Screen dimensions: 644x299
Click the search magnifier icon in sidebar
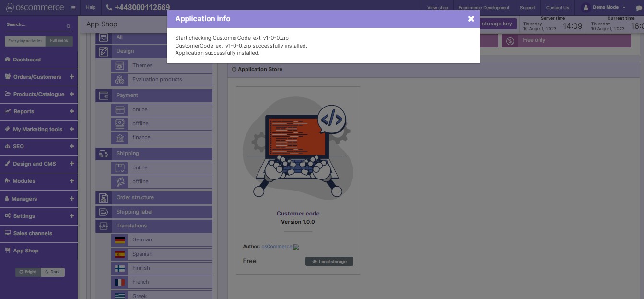click(69, 26)
